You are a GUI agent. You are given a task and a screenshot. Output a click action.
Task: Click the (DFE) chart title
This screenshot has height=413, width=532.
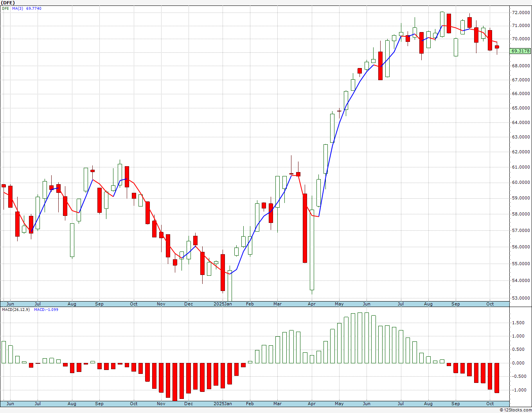click(x=8, y=3)
